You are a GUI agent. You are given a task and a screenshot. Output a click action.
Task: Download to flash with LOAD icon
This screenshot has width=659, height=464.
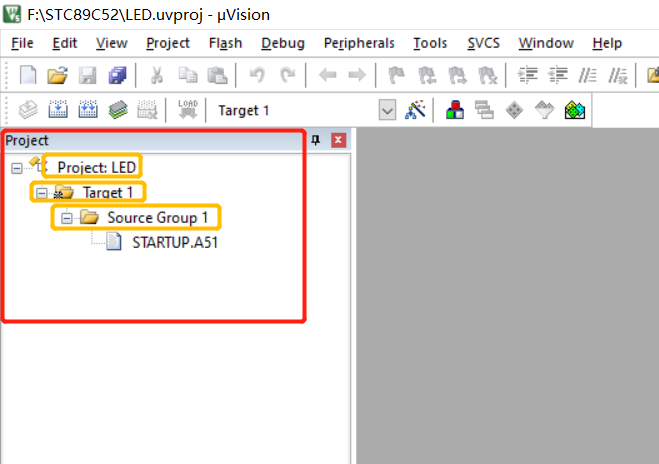click(x=187, y=110)
